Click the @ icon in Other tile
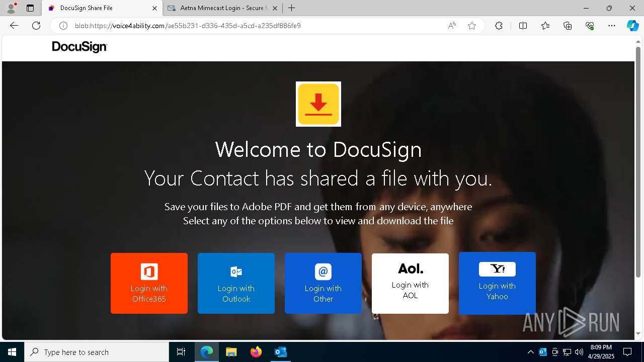644x362 pixels. [x=323, y=271]
